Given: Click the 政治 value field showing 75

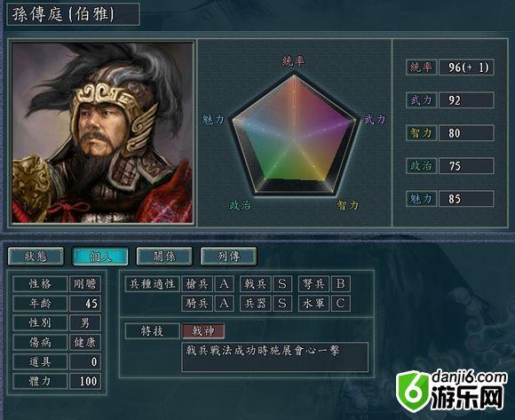Looking at the screenshot, I should click(x=466, y=166).
